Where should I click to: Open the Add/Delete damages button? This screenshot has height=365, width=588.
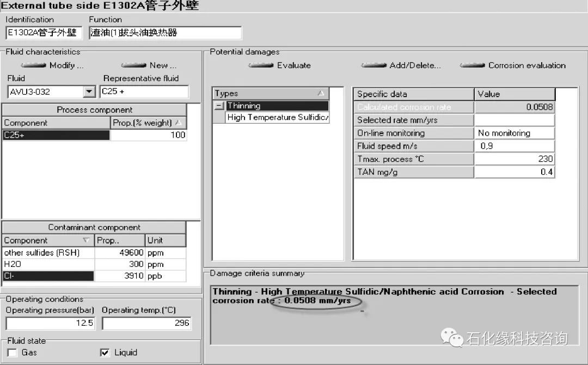click(401, 65)
